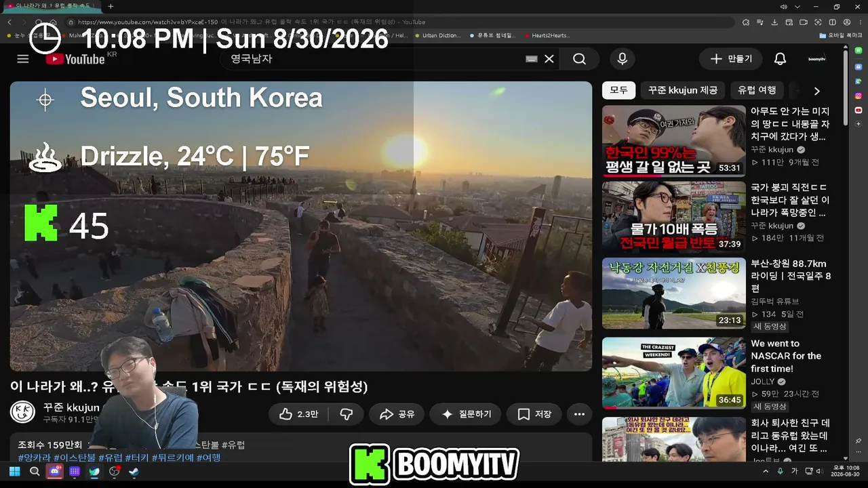Open the Windows Start menu

coord(14,472)
